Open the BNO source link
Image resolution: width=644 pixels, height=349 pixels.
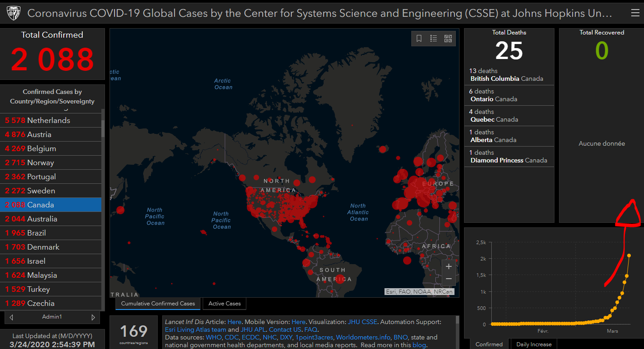401,337
